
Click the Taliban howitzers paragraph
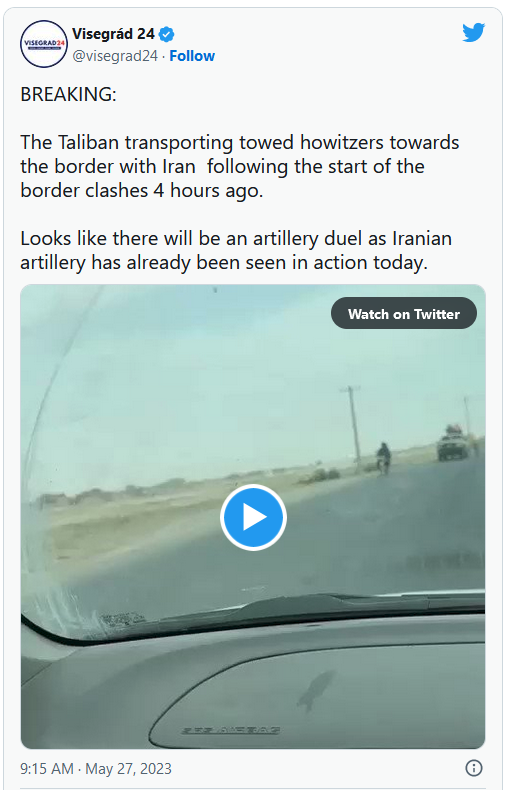[x=239, y=167]
